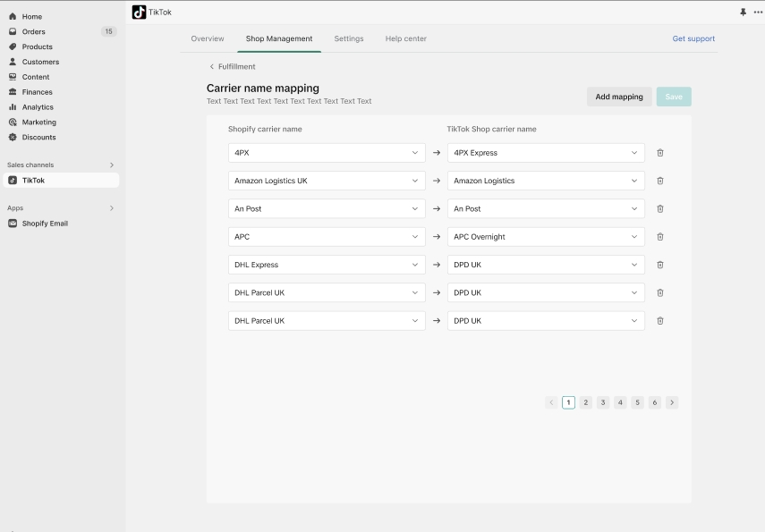Viewport: 765px width, 532px height.
Task: Open the Amazon Logistics TikTok carrier dropdown
Action: [546, 181]
